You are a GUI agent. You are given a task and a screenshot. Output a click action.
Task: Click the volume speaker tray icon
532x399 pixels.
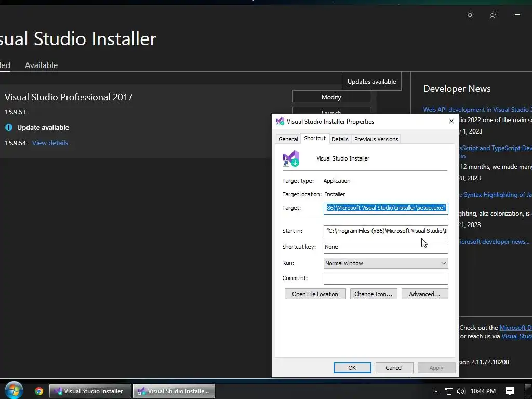[x=461, y=391]
